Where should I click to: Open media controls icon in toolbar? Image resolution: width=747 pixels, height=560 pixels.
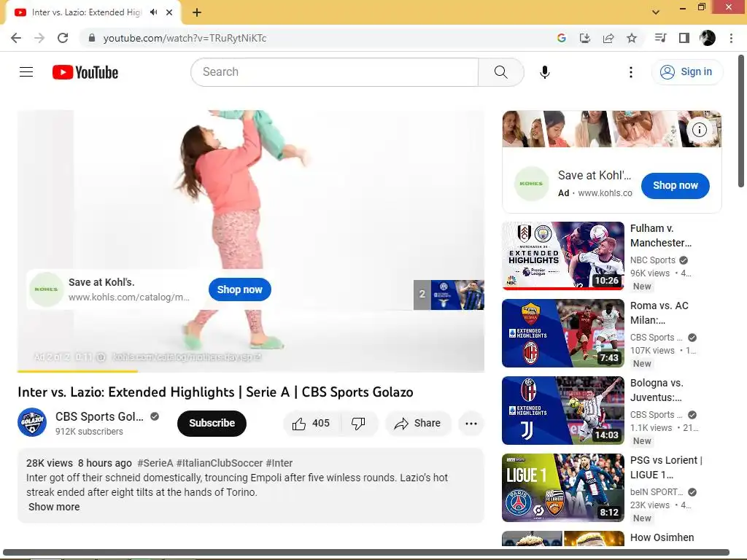click(660, 38)
